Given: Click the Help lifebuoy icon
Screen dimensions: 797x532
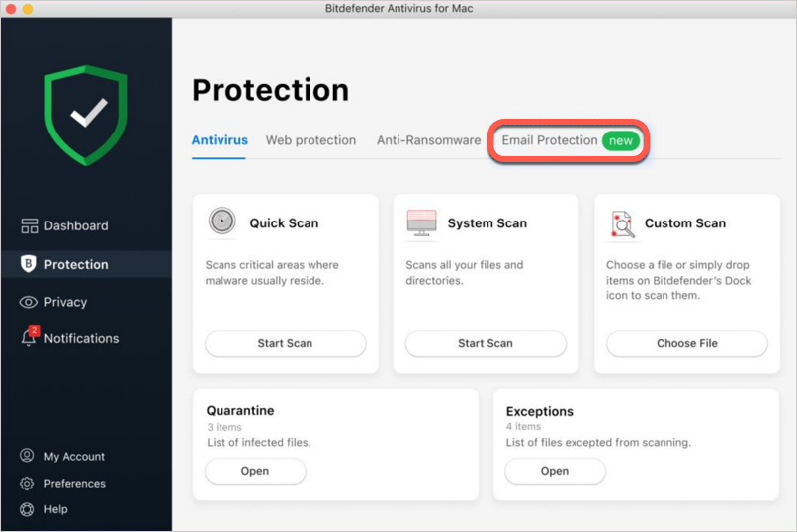Looking at the screenshot, I should click(27, 509).
